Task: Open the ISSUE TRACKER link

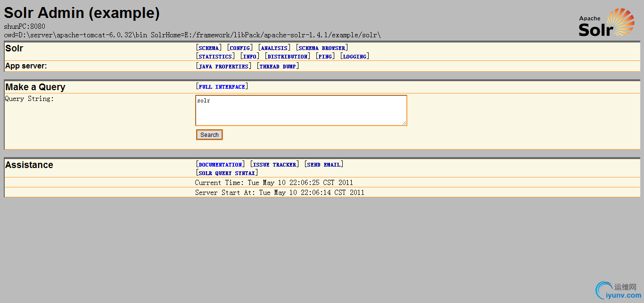Action: click(275, 165)
